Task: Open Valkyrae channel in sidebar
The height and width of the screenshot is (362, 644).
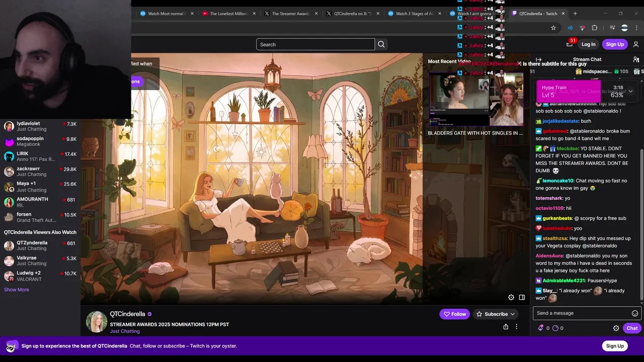Action: pyautogui.click(x=40, y=260)
